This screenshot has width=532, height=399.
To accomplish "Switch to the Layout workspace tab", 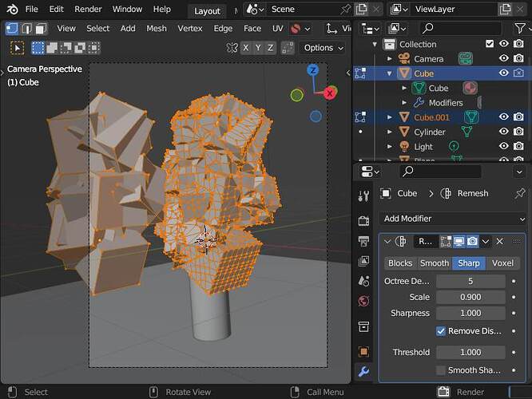I will tap(207, 11).
